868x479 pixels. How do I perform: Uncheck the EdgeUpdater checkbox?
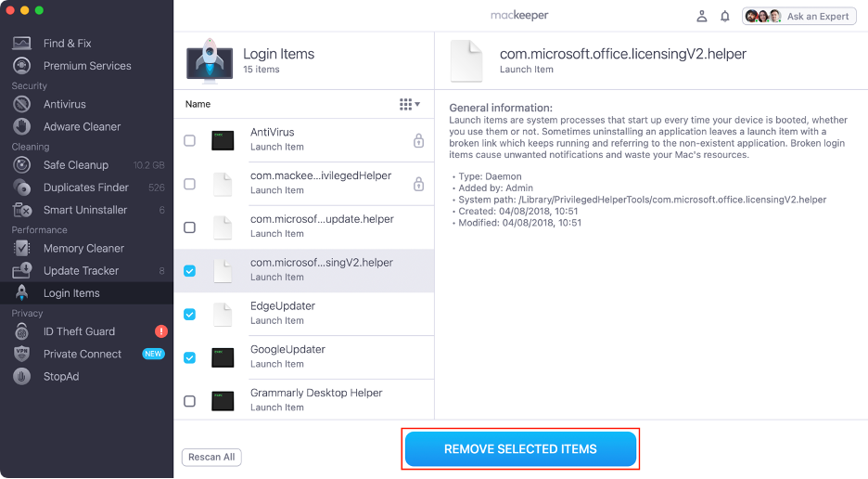(x=189, y=315)
